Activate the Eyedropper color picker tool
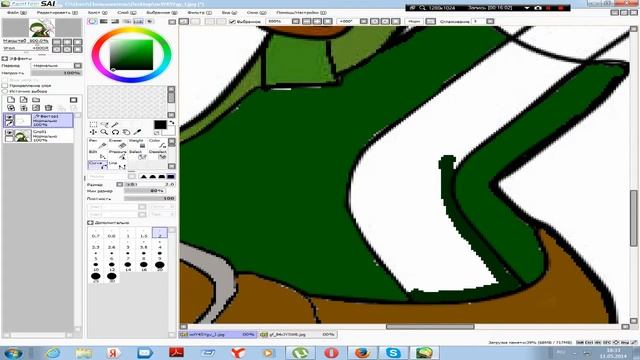 [138, 132]
